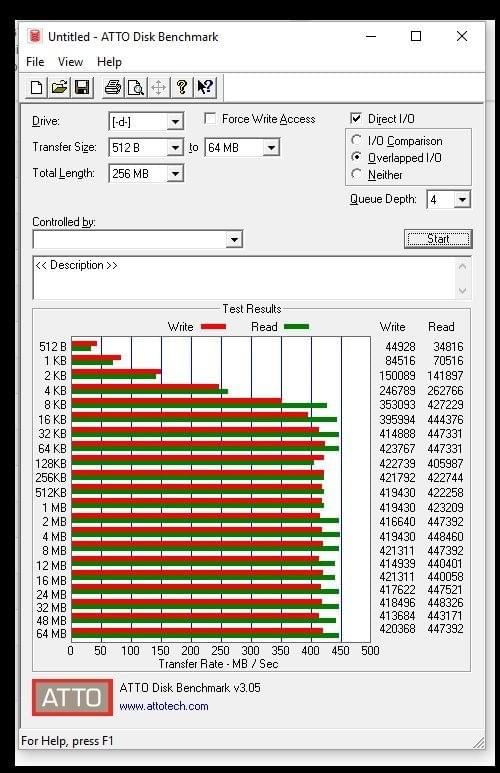Save results with the floppy disk icon
The height and width of the screenshot is (773, 500).
[82, 88]
